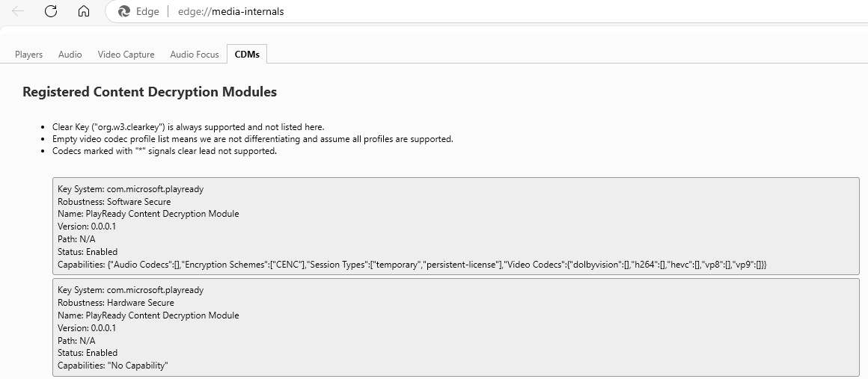This screenshot has width=868, height=379.
Task: Click the Capabilities JSON of Software Secure CDM
Action: pyautogui.click(x=412, y=265)
